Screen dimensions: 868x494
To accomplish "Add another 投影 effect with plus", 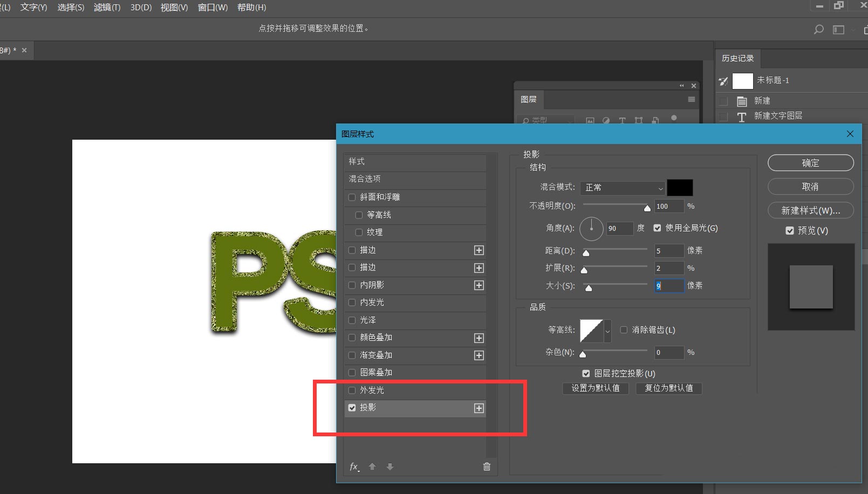I will pyautogui.click(x=479, y=408).
